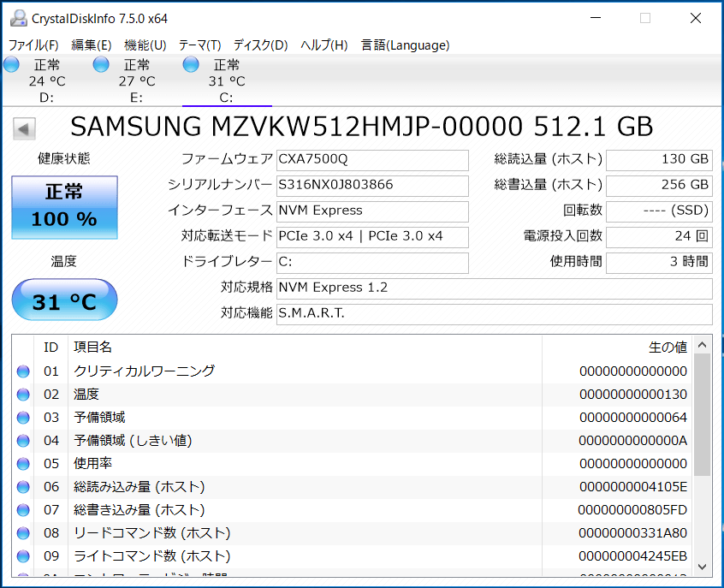
Task: Click the ID column header
Action: (x=50, y=347)
